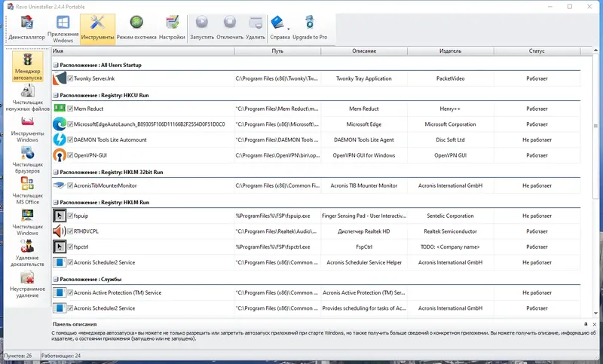Open Приложения Windows in toolbar
This screenshot has width=603, height=364.
[63, 29]
